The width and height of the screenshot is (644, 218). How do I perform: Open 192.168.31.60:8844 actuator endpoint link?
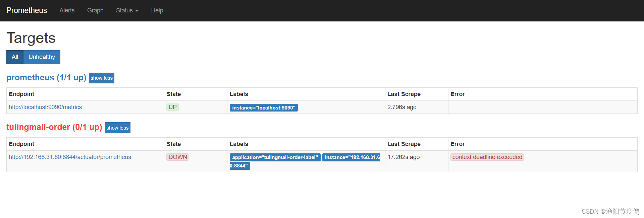[x=70, y=157]
